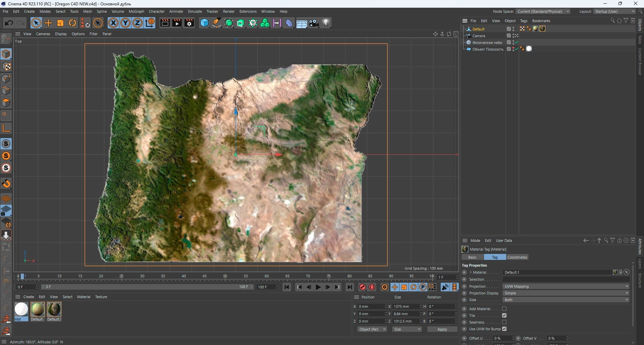The height and width of the screenshot is (345, 644).
Task: Click Record Active Objects button
Action: [362, 287]
